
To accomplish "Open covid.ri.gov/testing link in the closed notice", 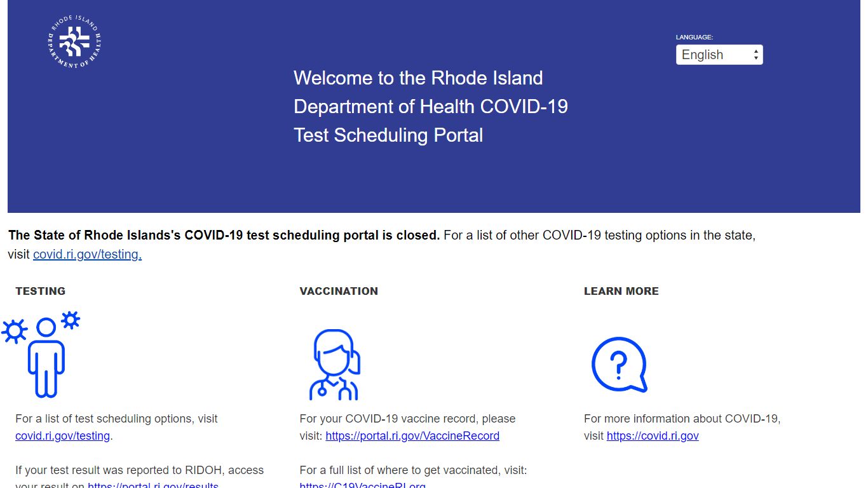I will click(x=87, y=254).
